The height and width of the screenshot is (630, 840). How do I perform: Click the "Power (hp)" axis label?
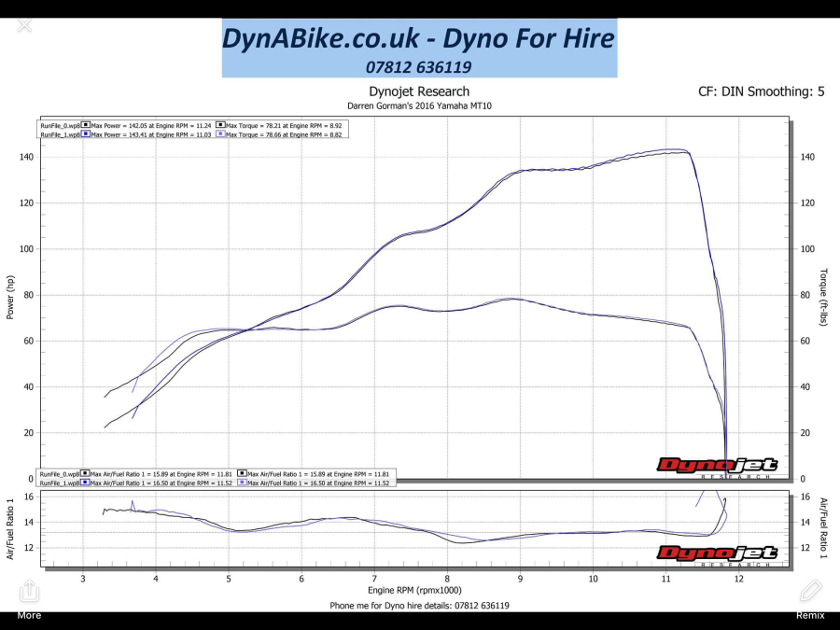tap(10, 298)
